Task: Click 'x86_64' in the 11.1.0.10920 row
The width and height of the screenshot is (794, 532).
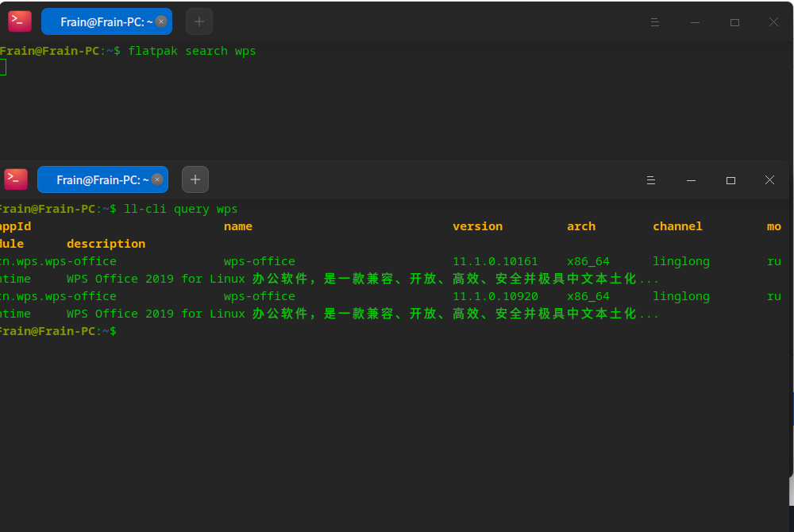Action: [588, 297]
